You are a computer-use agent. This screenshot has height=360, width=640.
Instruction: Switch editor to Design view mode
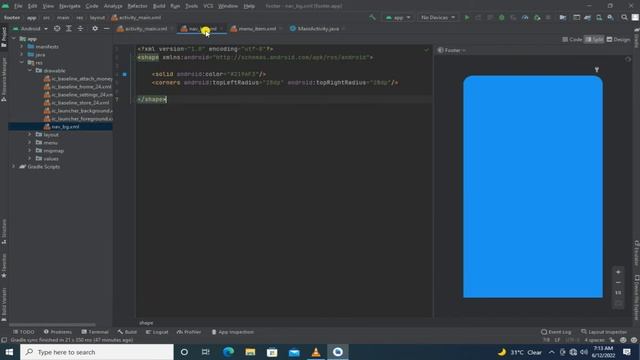(x=618, y=40)
